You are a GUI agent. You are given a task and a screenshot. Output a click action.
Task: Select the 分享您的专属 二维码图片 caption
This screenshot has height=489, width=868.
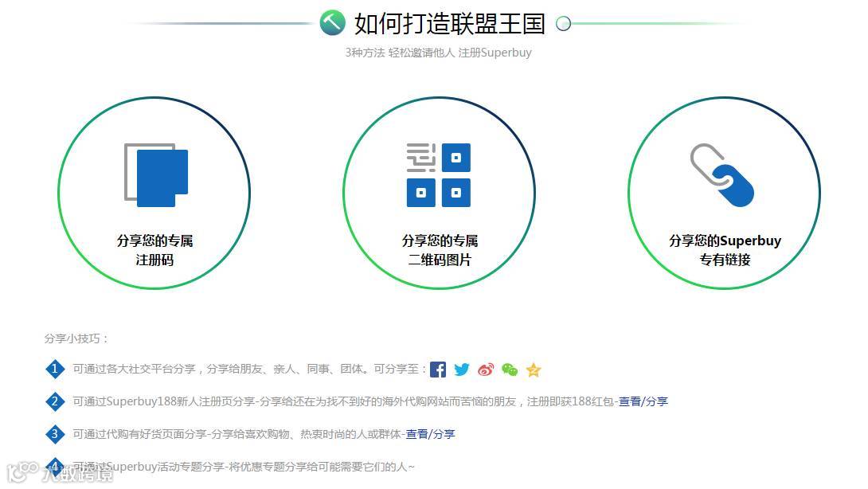point(440,250)
